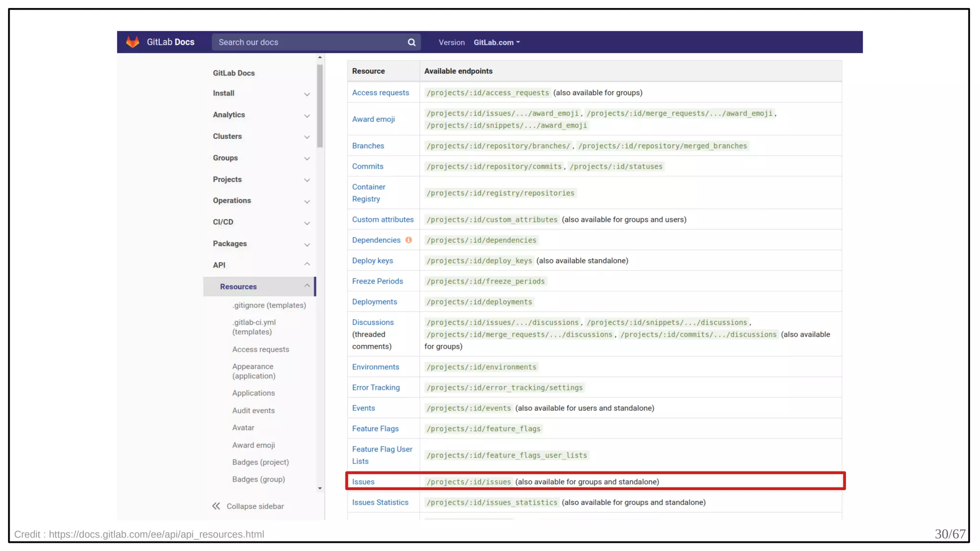Screen dimensions: 980x551
Task: Click GitLab Docs header title
Action: (x=170, y=42)
